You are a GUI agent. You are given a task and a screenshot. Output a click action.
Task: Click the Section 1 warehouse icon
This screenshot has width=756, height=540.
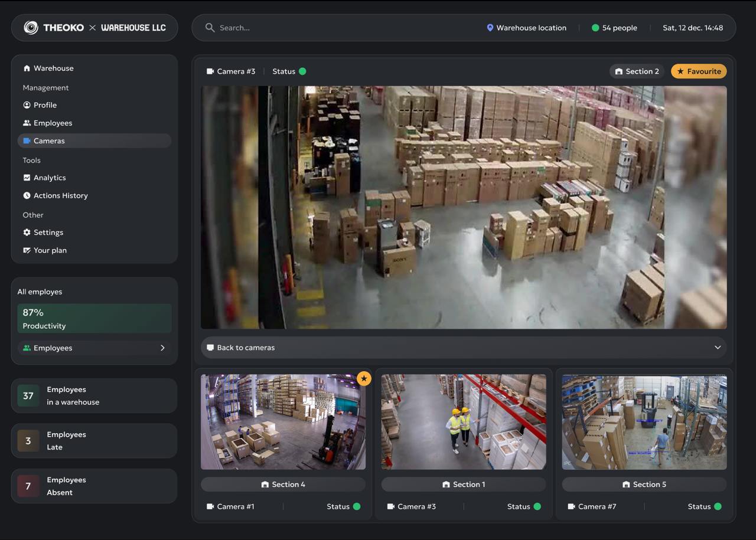click(x=446, y=485)
